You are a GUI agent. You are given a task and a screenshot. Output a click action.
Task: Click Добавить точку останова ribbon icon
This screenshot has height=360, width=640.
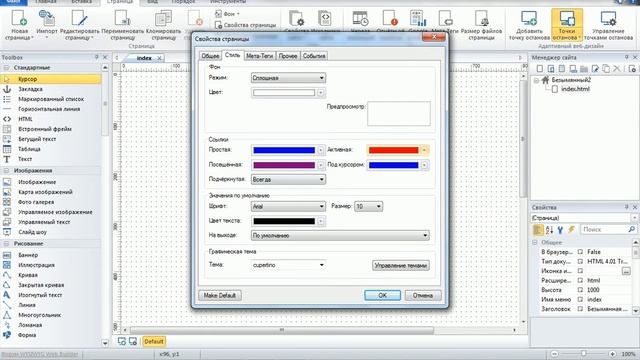click(x=529, y=24)
